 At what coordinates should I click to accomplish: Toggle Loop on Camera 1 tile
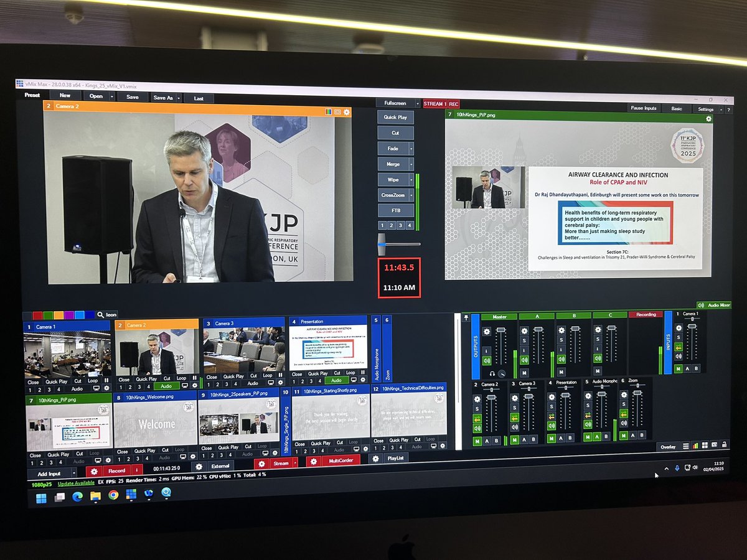pos(93,380)
